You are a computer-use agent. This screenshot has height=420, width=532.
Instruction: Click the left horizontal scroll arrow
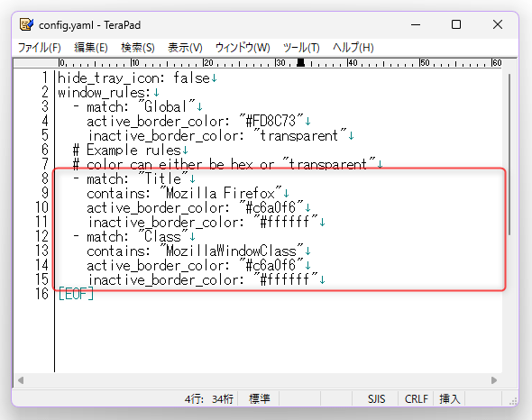(x=21, y=380)
